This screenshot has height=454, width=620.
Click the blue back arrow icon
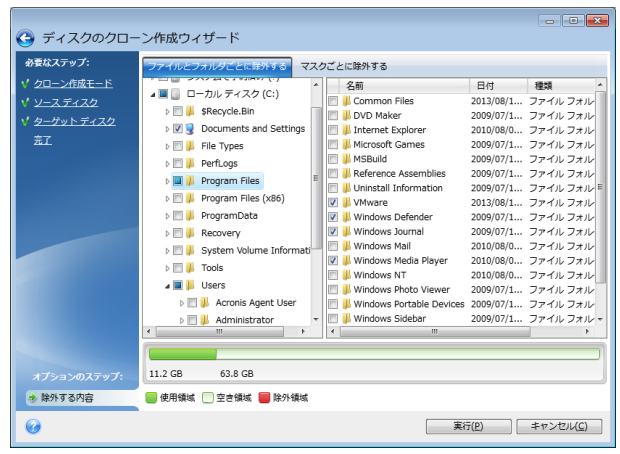click(25, 38)
